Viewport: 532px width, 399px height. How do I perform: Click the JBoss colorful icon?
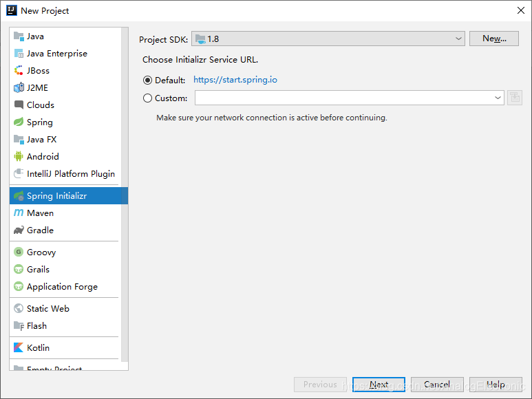19,70
